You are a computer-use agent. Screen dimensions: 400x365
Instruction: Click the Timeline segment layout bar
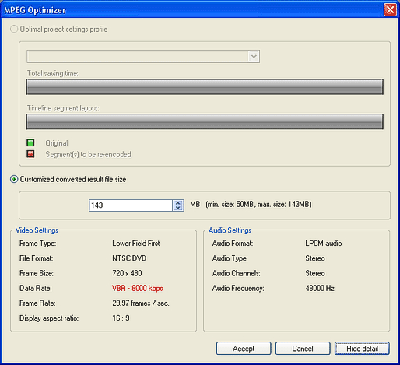click(x=205, y=122)
